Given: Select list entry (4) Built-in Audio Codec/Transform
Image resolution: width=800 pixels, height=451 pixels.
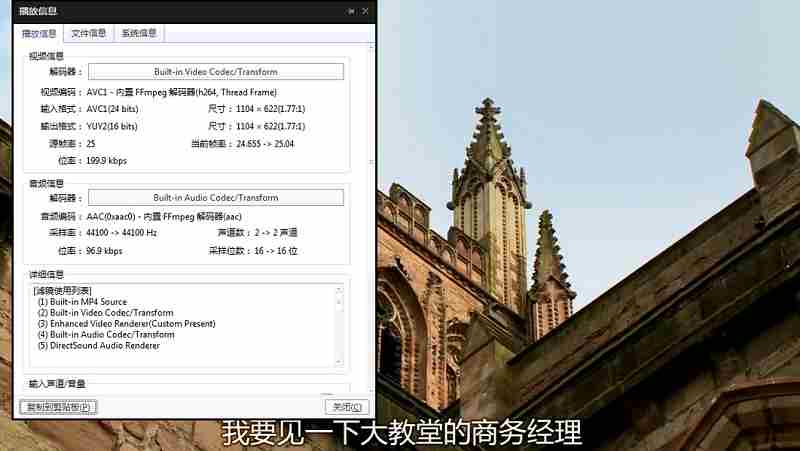Looking at the screenshot, I should [x=105, y=334].
